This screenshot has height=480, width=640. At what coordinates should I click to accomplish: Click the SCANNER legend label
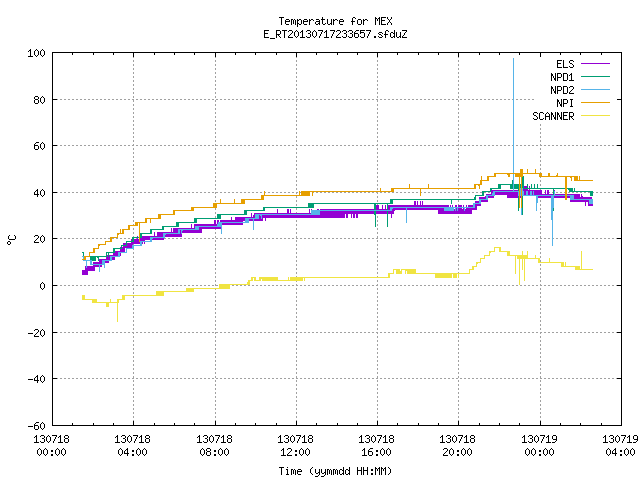click(553, 116)
